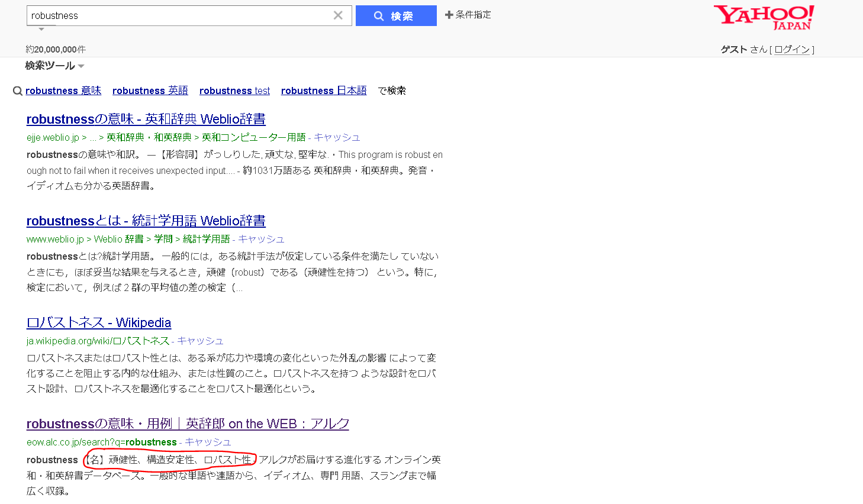Search related term robustness test
Image resolution: width=863 pixels, height=504 pixels.
234,91
